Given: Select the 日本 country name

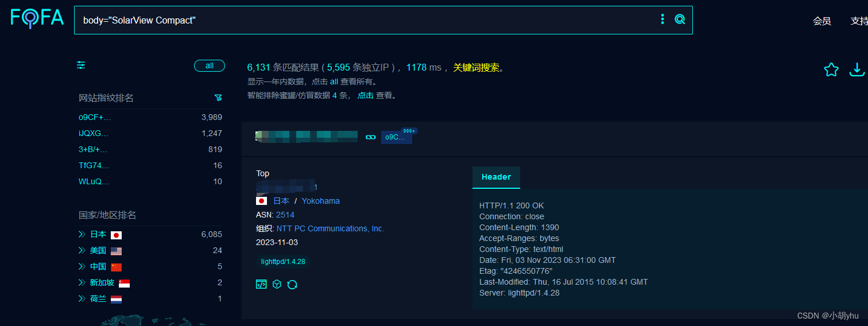Looking at the screenshot, I should tap(98, 234).
